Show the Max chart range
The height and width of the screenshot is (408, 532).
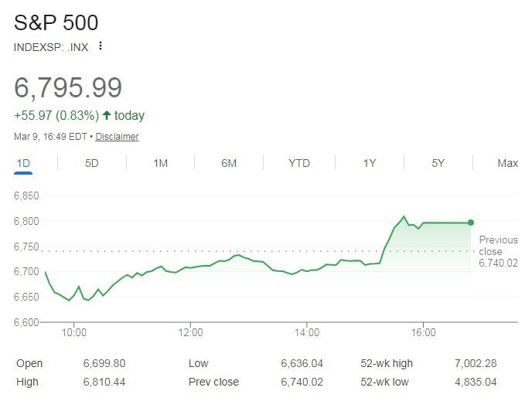tap(507, 163)
